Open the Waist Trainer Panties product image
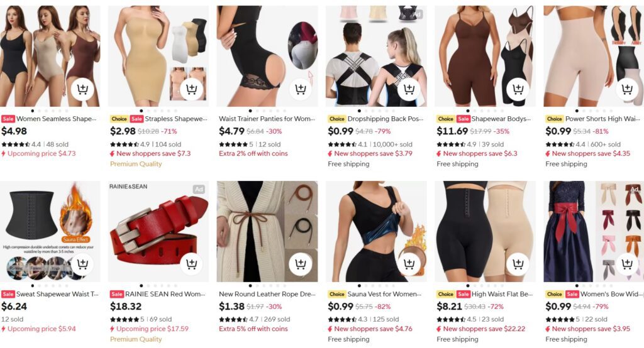The height and width of the screenshot is (348, 644). coord(267,57)
